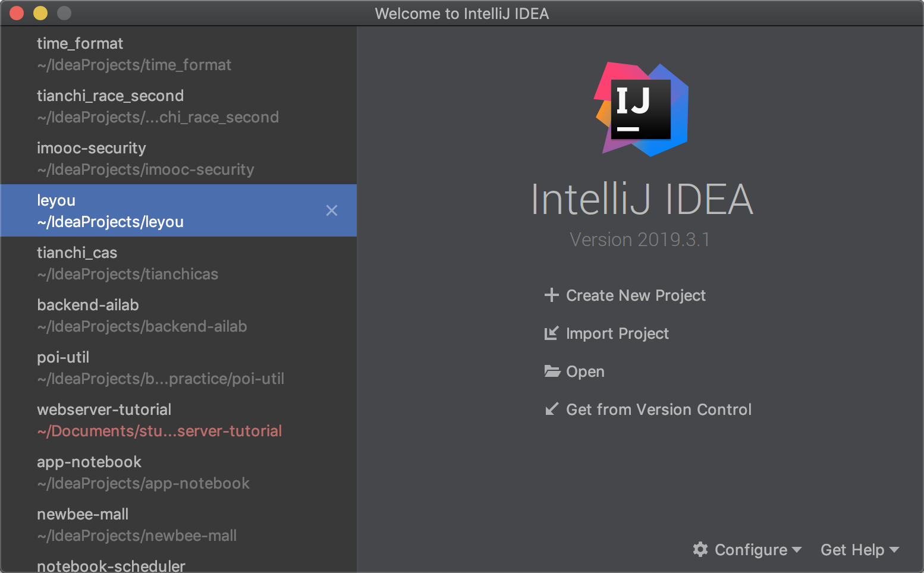The image size is (924, 573).
Task: Click the IntelliJ IDEA logo
Action: (x=642, y=110)
